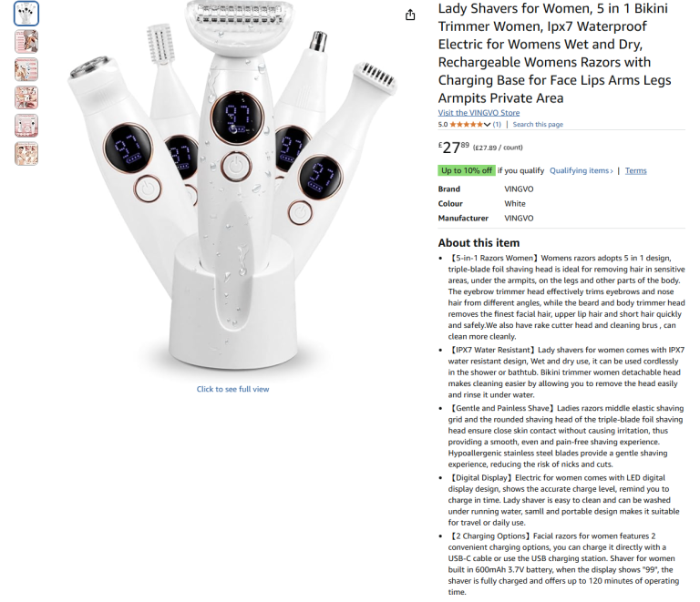The image size is (700, 602).
Task: Click the green Up to 10% off badge
Action: (467, 170)
